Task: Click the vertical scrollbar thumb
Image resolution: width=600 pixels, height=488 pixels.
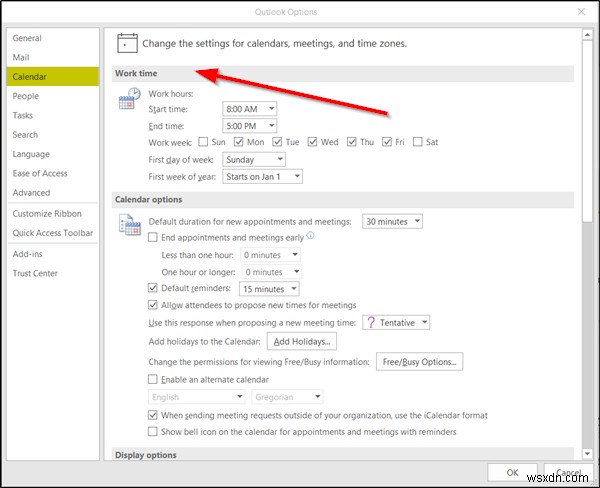Action: (x=587, y=130)
